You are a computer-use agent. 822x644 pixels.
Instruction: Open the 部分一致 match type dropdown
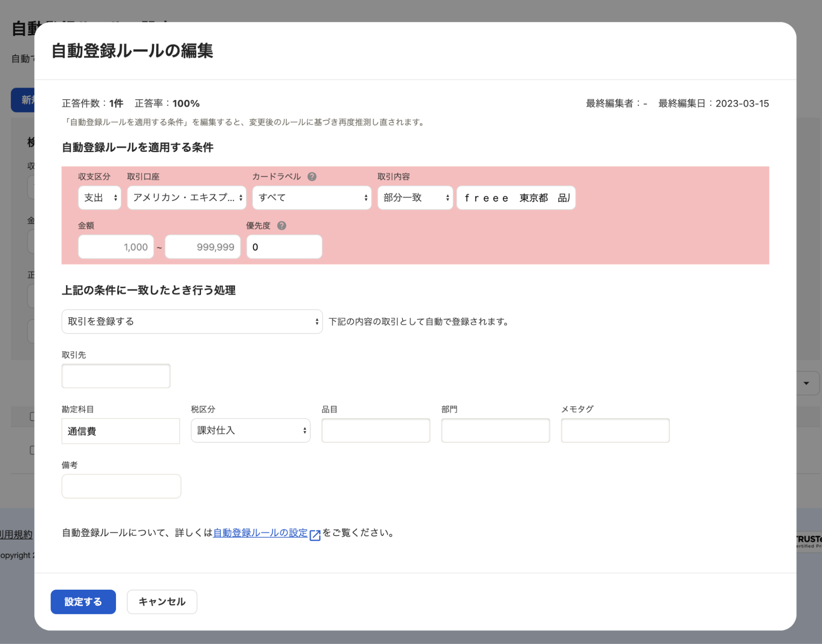coord(415,198)
